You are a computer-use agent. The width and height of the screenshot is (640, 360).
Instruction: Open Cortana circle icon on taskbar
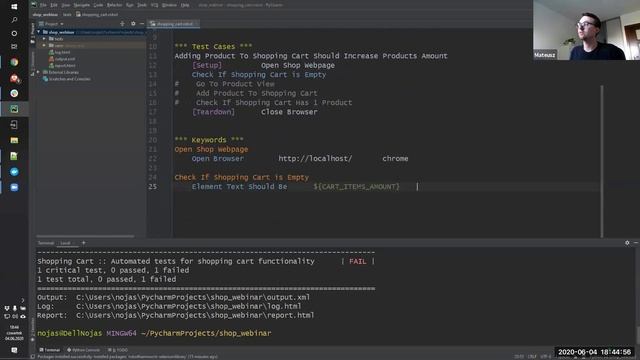pyautogui.click(x=14, y=33)
